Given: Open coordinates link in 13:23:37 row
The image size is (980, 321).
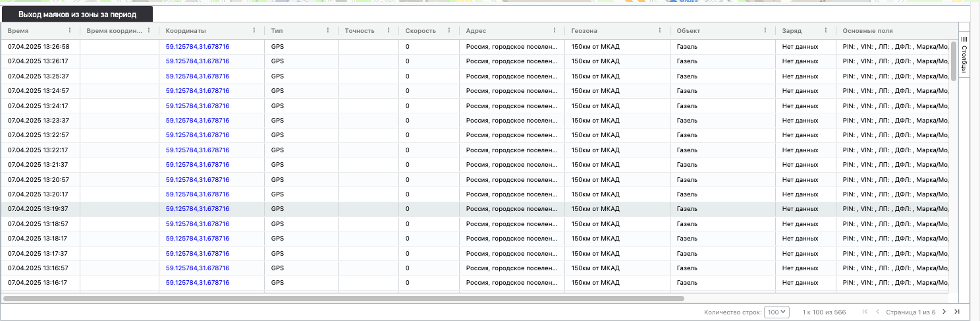Looking at the screenshot, I should pyautogui.click(x=198, y=120).
